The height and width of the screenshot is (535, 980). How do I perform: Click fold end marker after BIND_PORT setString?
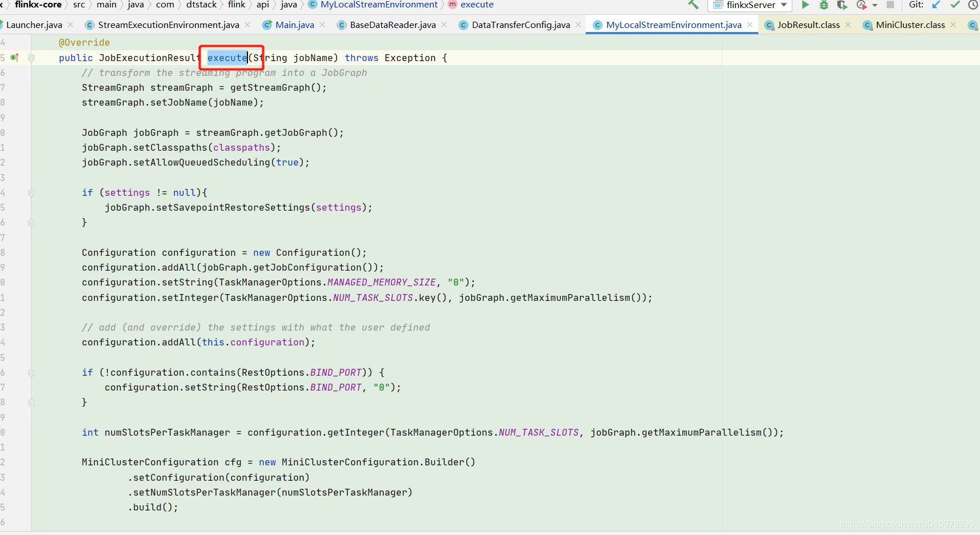tap(31, 402)
